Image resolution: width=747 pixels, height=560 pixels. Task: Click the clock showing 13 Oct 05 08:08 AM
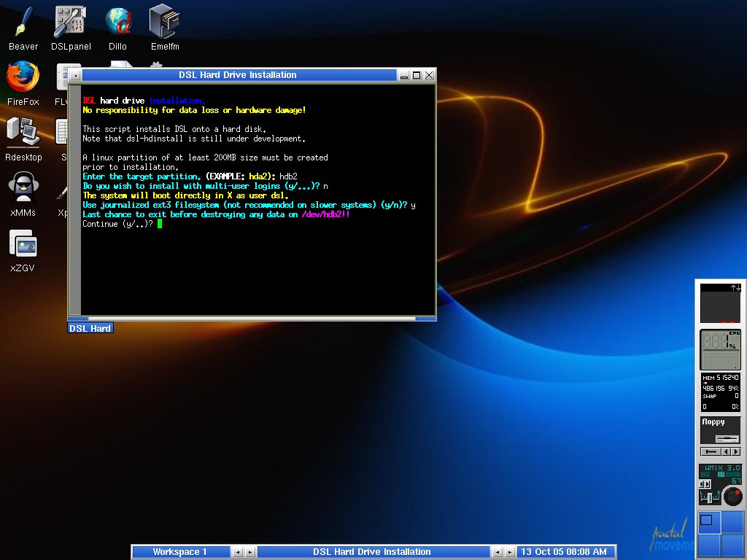(565, 552)
